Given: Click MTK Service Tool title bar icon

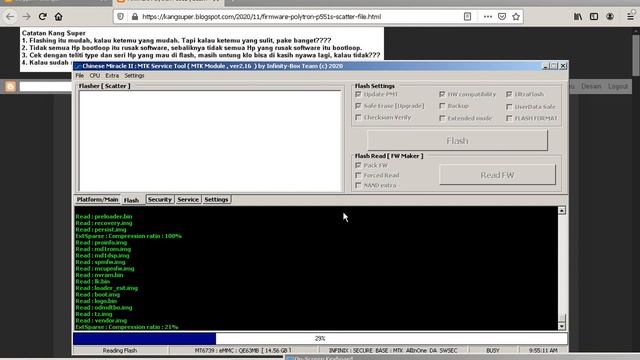Looking at the screenshot, I should coord(78,66).
